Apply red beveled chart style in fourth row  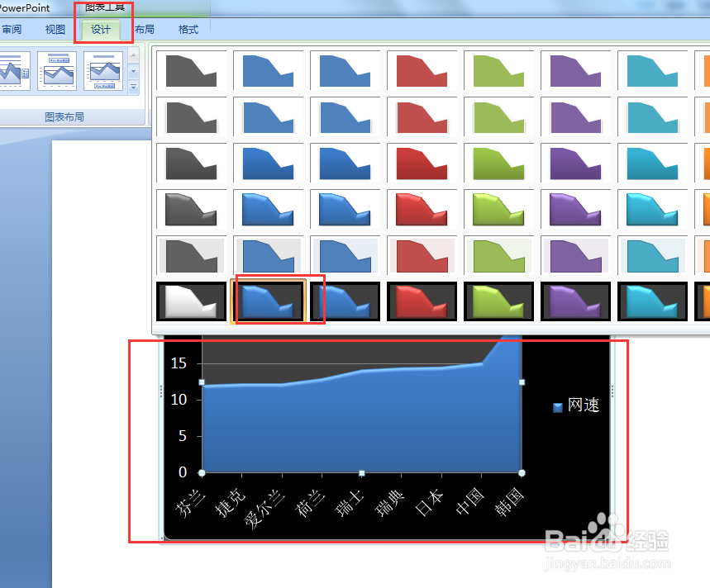pyautogui.click(x=422, y=209)
